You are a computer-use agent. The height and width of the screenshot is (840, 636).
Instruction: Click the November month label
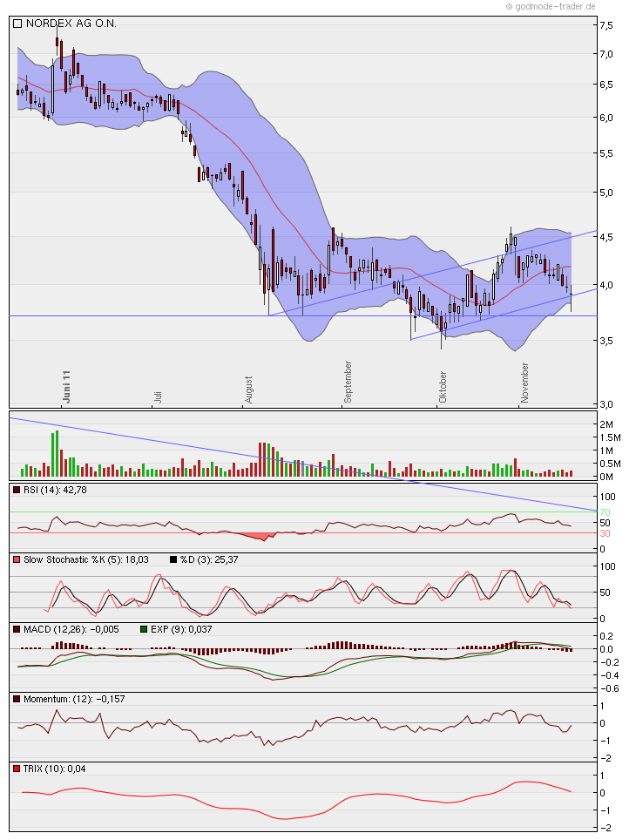[x=525, y=384]
